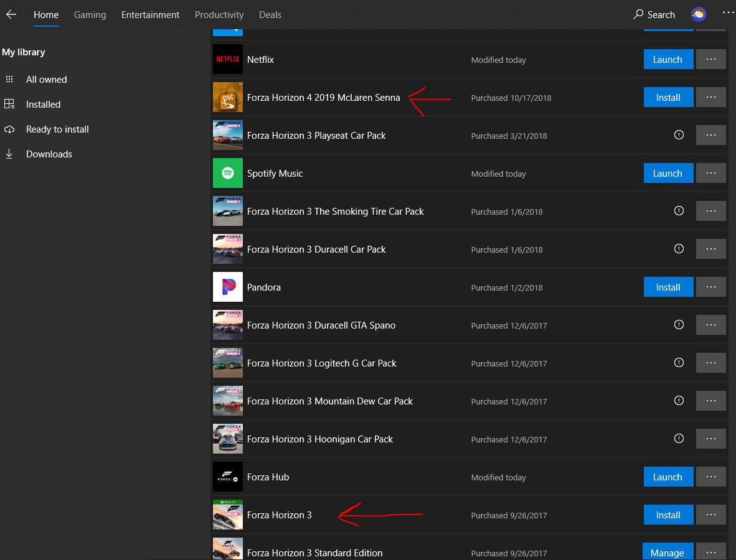Open more options for Forza Horizon 3
Image resolution: width=736 pixels, height=560 pixels.
coord(711,515)
